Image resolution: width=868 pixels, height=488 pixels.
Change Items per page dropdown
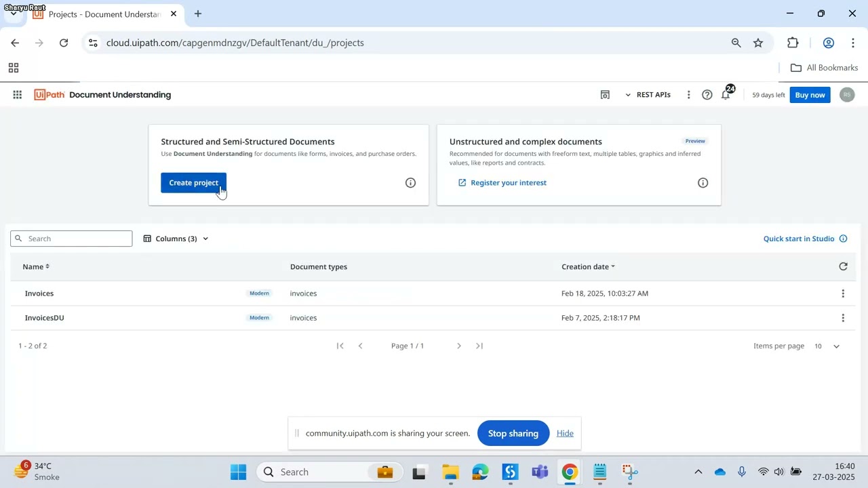(827, 346)
